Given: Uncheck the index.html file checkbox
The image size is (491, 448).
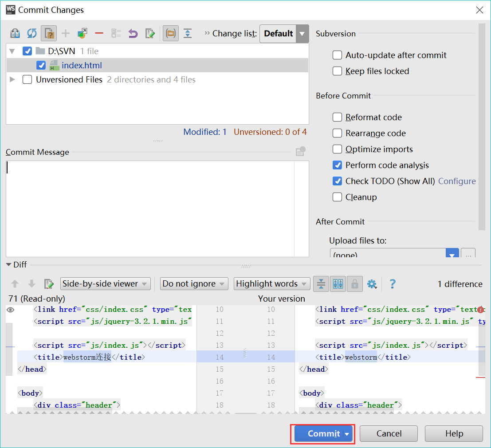Looking at the screenshot, I should point(41,65).
